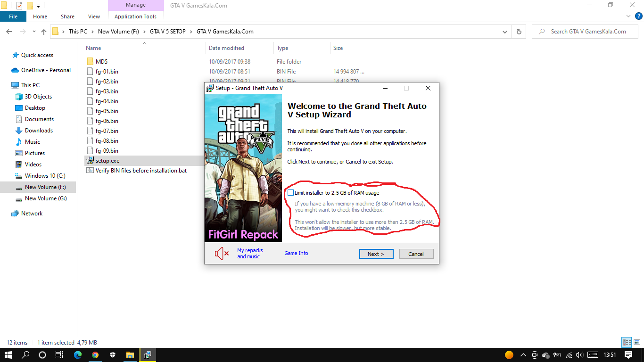Select file fg-01.bin

[x=107, y=72]
